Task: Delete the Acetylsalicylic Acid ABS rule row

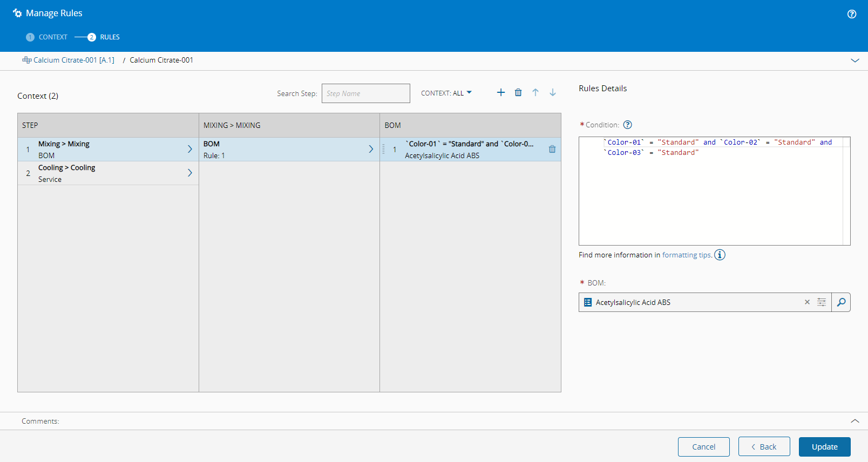Action: pos(552,150)
